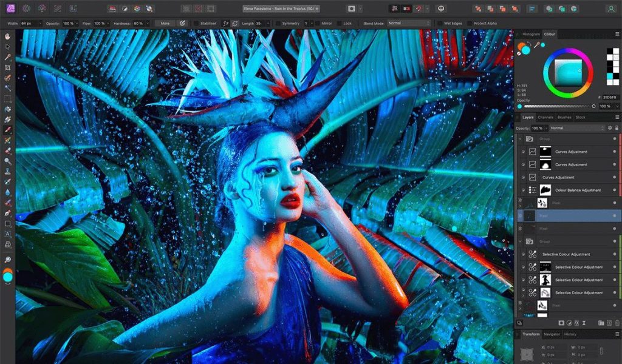This screenshot has height=364, width=622.
Task: Select the Pen tool in left toolbar
Action: click(x=7, y=213)
